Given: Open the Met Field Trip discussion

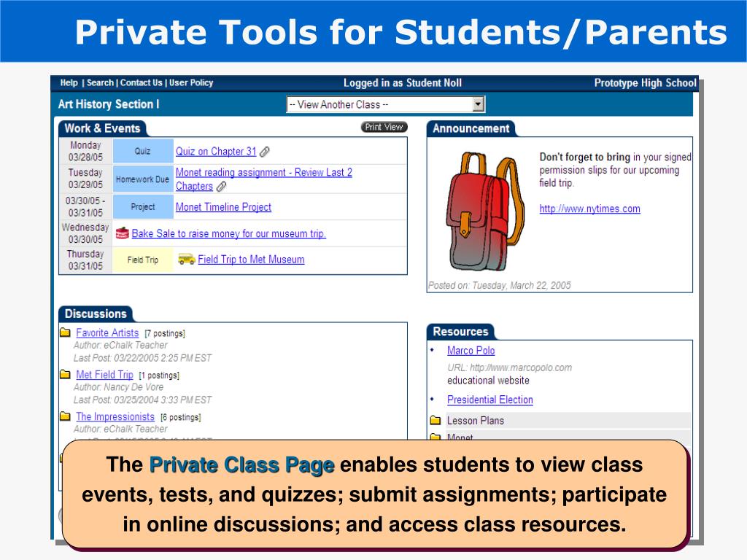Looking at the screenshot, I should (104, 375).
